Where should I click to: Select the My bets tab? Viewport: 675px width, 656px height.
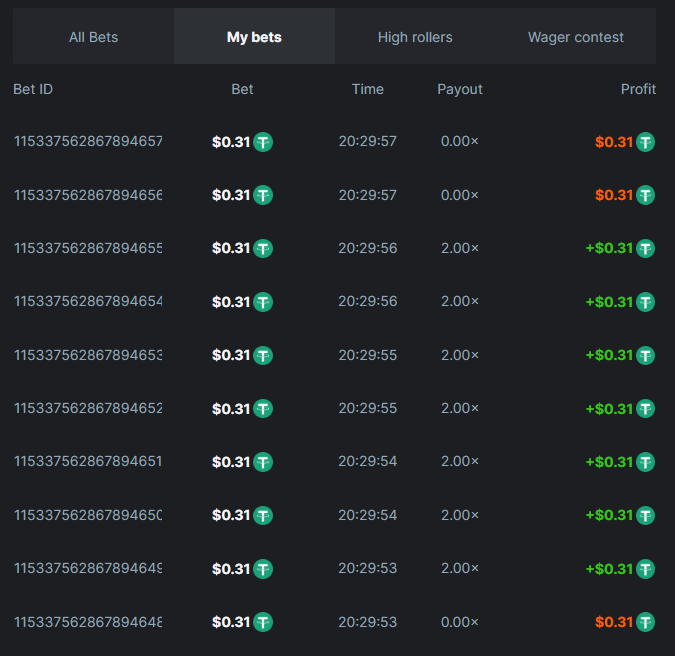click(x=254, y=37)
